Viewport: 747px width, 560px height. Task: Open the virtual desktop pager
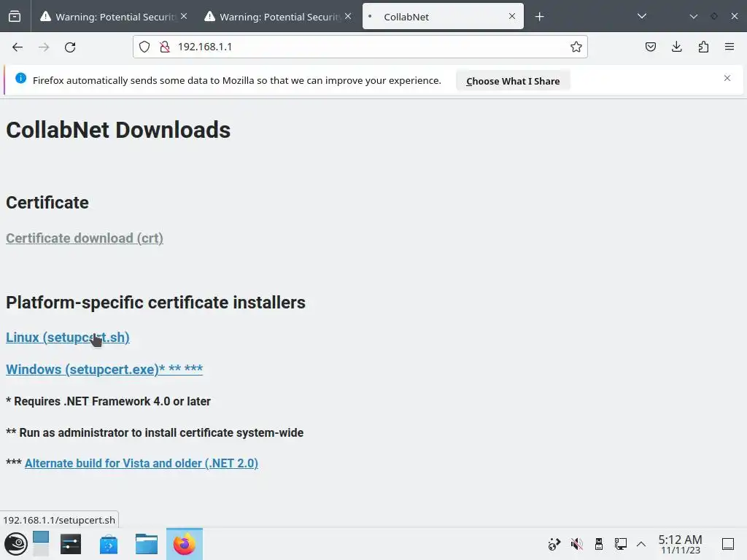coord(41,544)
